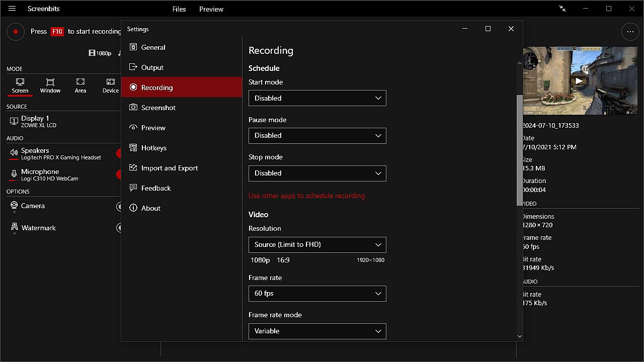Select Screen capture mode

tap(20, 85)
